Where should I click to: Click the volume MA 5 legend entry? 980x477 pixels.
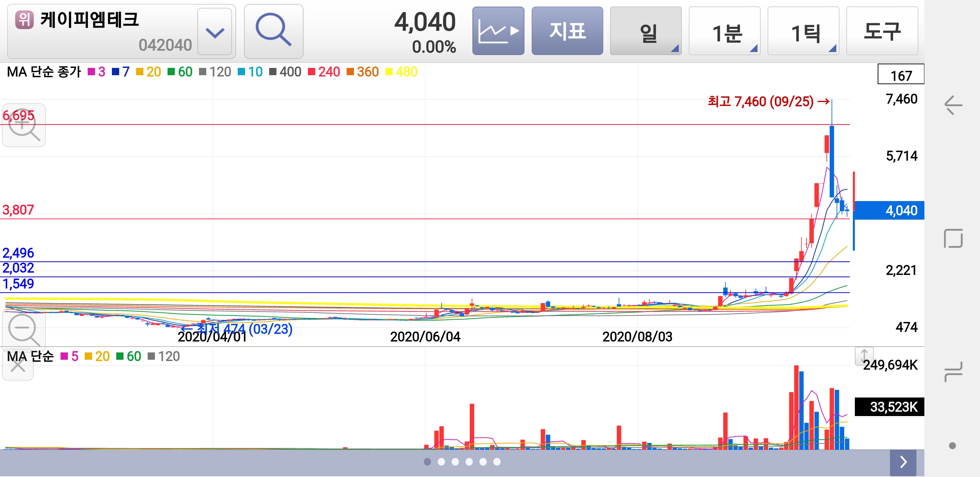tap(70, 356)
